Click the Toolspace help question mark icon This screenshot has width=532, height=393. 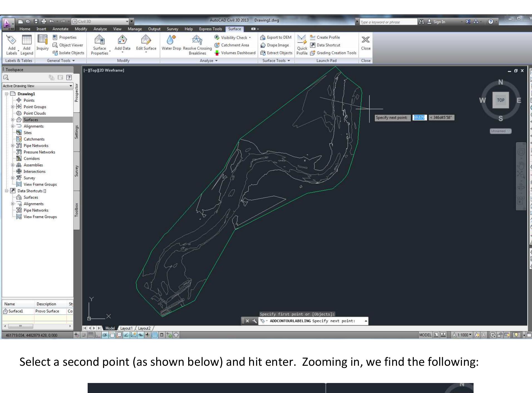69,78
